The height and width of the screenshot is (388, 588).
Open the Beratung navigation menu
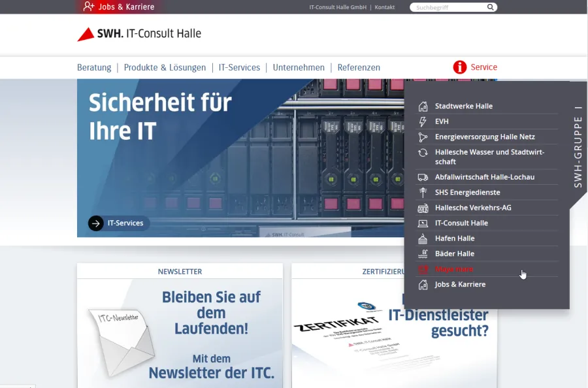[94, 67]
